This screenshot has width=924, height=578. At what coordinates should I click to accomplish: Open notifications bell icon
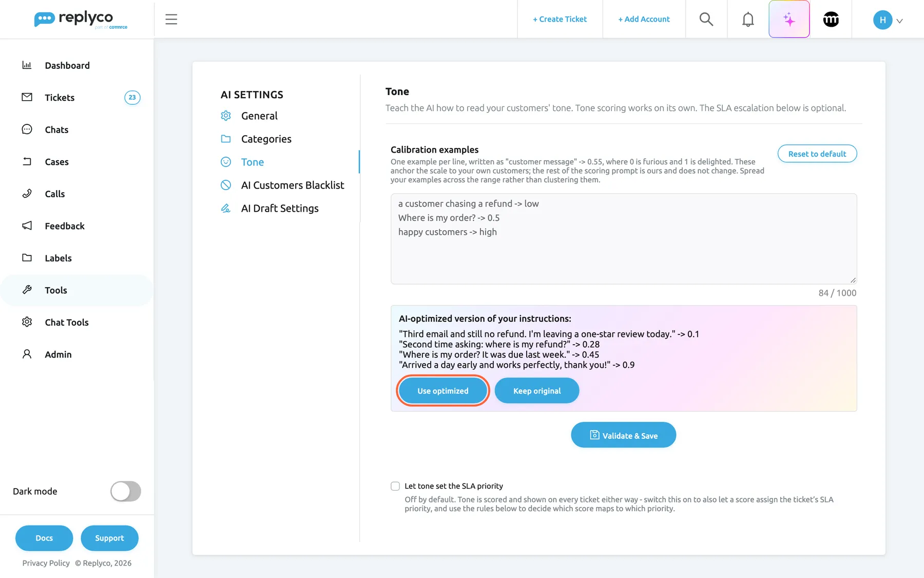(748, 20)
